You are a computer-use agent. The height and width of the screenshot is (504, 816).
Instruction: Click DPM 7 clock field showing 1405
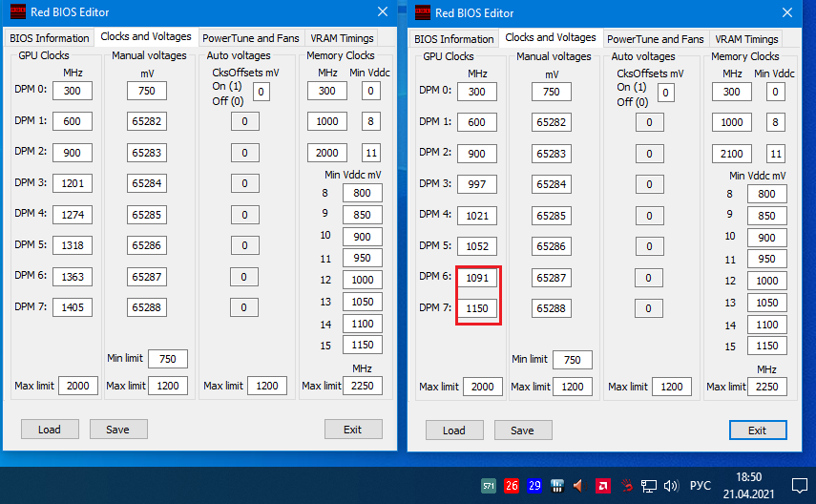[x=73, y=307]
